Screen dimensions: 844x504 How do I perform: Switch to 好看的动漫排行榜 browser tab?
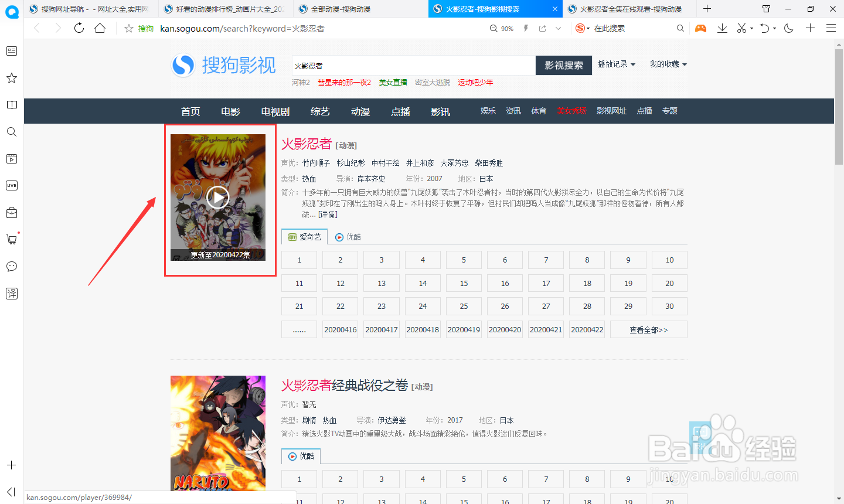click(x=226, y=9)
